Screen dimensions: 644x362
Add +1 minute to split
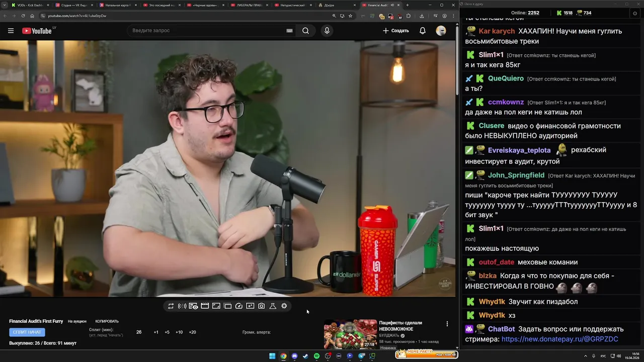point(156,332)
